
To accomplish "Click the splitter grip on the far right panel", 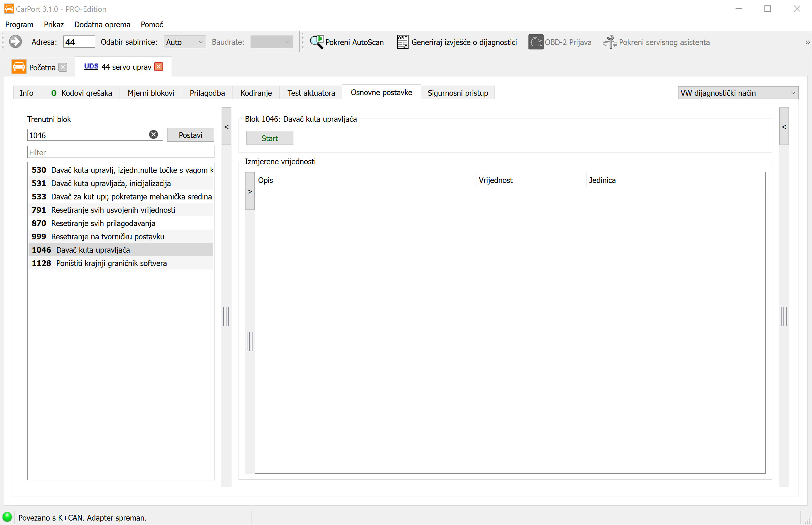I will point(784,316).
